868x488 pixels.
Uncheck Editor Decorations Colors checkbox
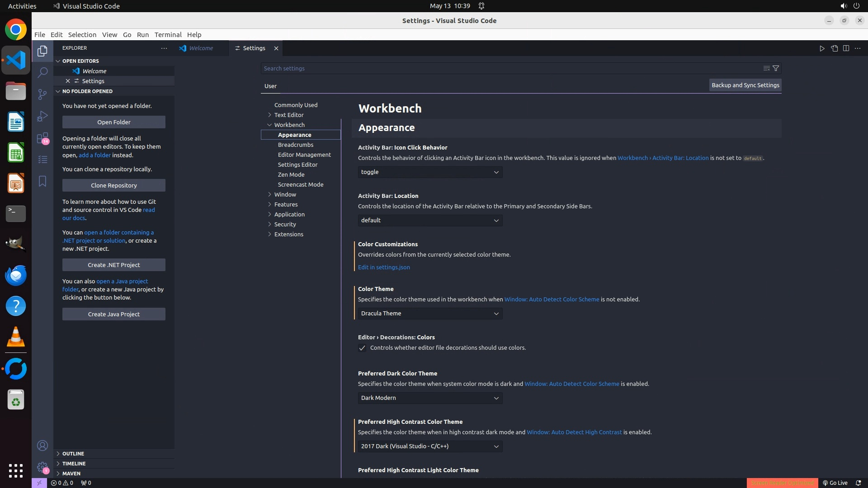[x=362, y=348]
